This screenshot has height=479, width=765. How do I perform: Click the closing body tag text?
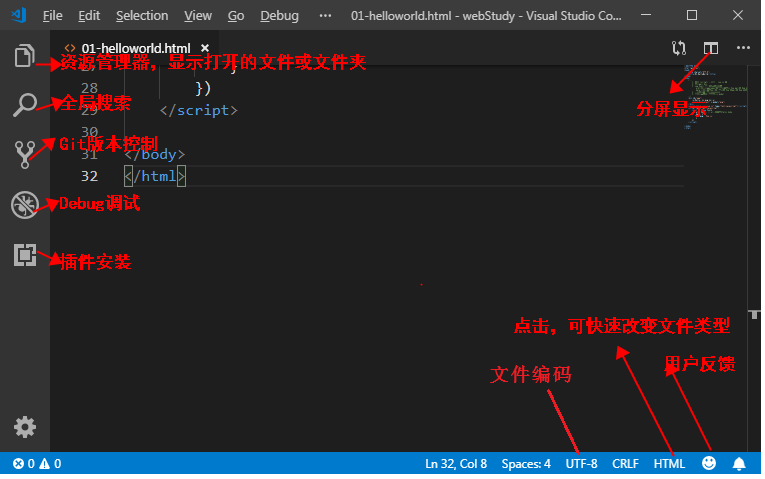click(155, 154)
